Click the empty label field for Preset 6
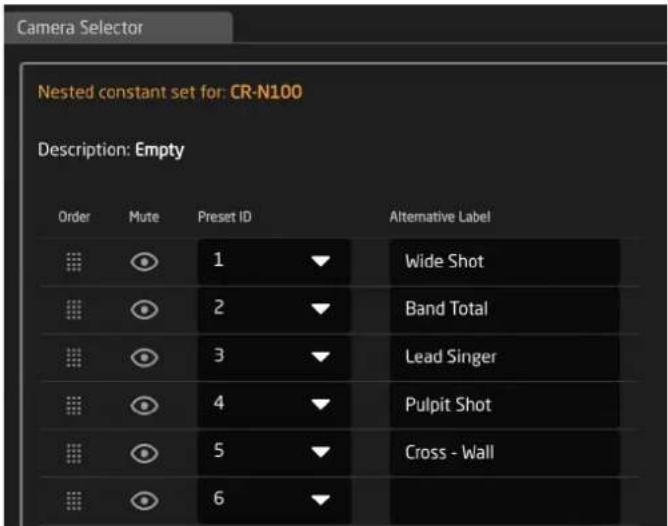This screenshot has width=668, height=526. click(505, 500)
